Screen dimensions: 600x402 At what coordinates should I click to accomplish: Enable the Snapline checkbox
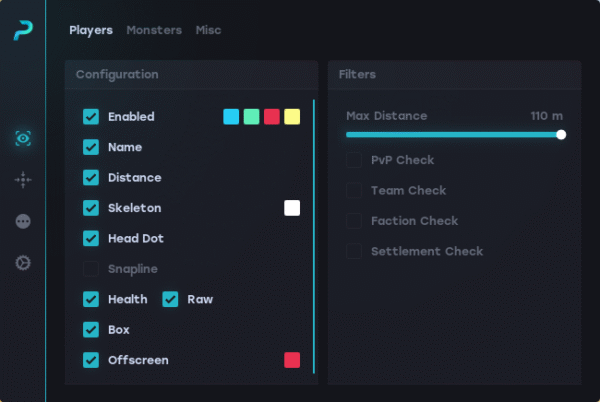(91, 269)
